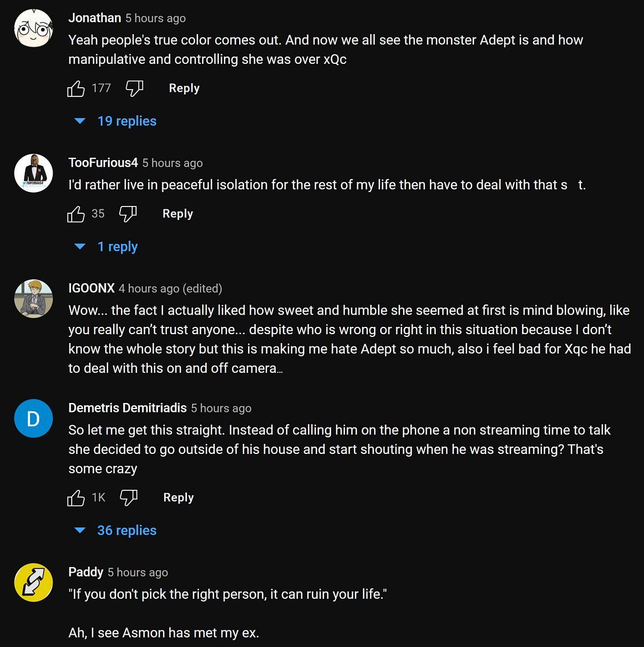The image size is (644, 647).
Task: Expand the 1 reply thread
Action: point(117,247)
